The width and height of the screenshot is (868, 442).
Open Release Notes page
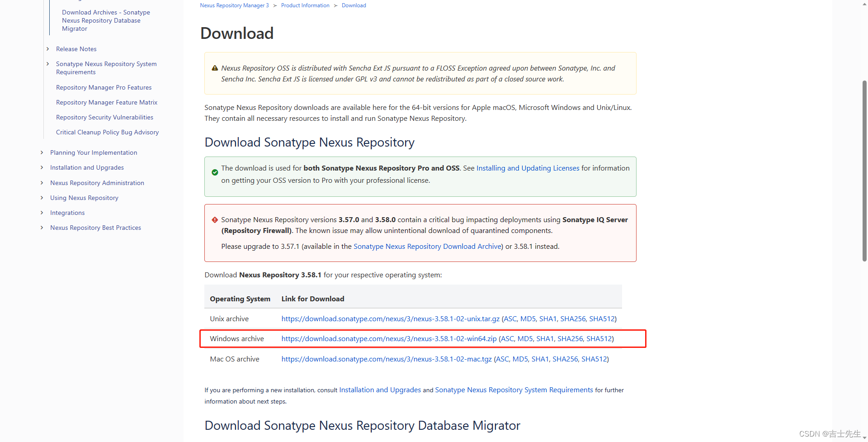coord(76,49)
